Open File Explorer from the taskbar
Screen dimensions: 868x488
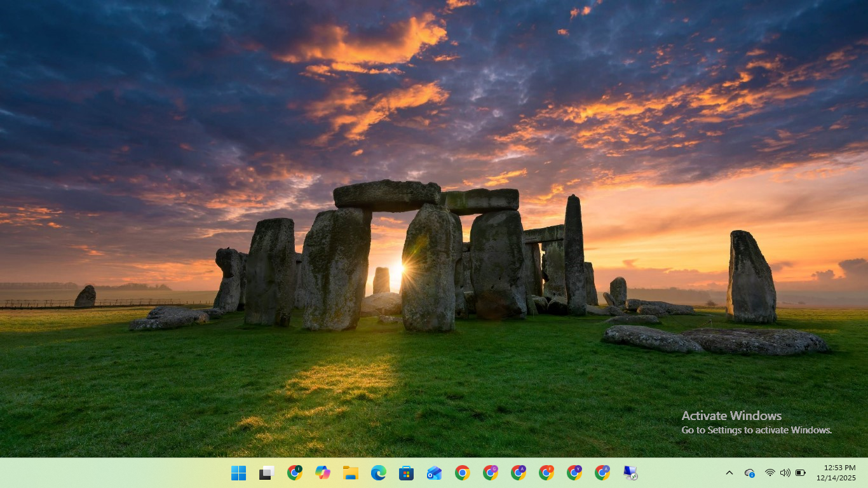click(x=351, y=473)
